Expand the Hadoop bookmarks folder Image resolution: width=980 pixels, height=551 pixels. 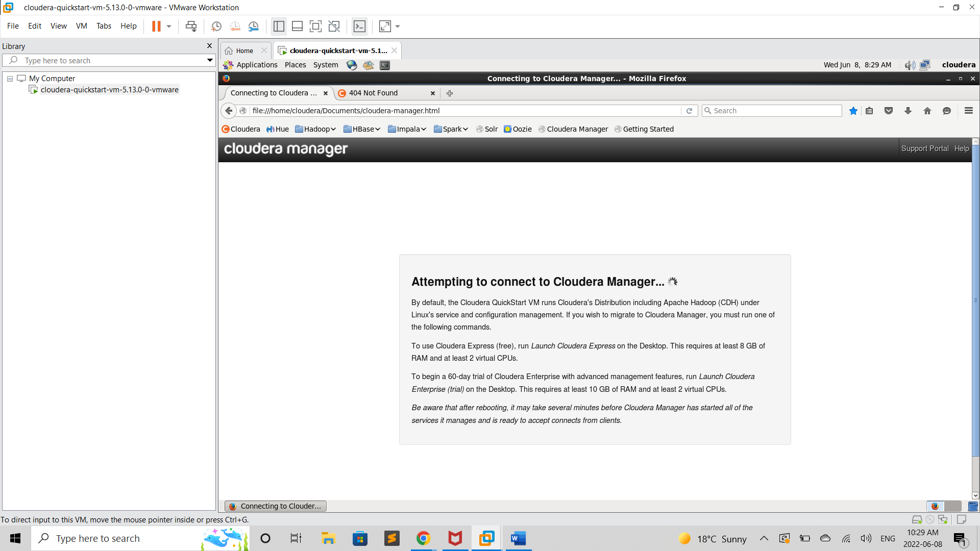pos(315,129)
